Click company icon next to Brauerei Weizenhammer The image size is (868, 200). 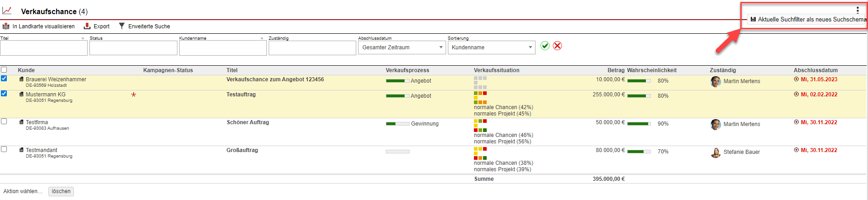click(21, 79)
